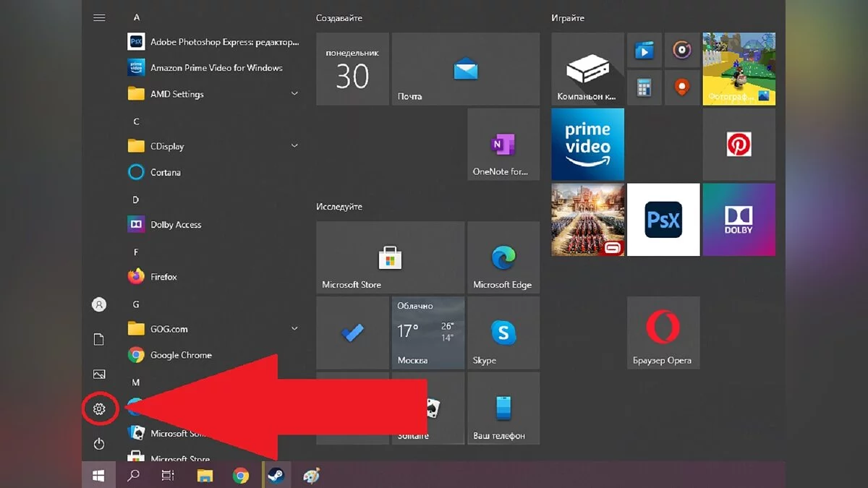Screen dimensions: 868x488
Task: Click the letter D section header
Action: (136, 200)
